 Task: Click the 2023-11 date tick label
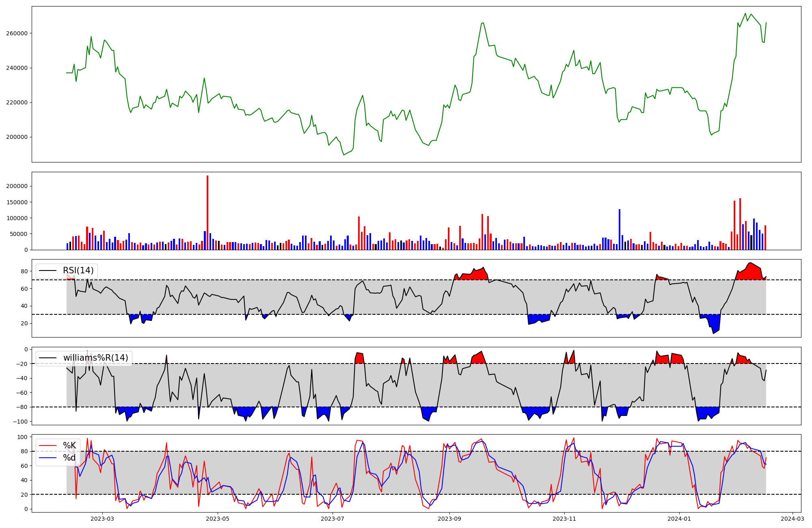tap(565, 519)
